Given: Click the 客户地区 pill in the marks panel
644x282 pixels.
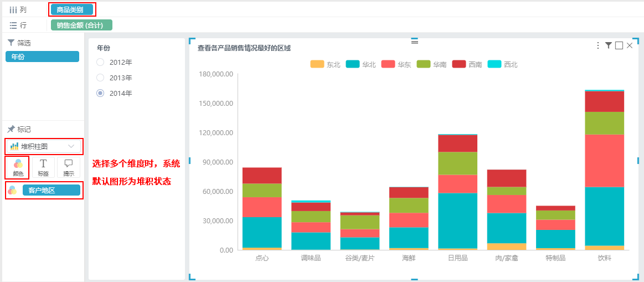Looking at the screenshot, I should tap(51, 191).
